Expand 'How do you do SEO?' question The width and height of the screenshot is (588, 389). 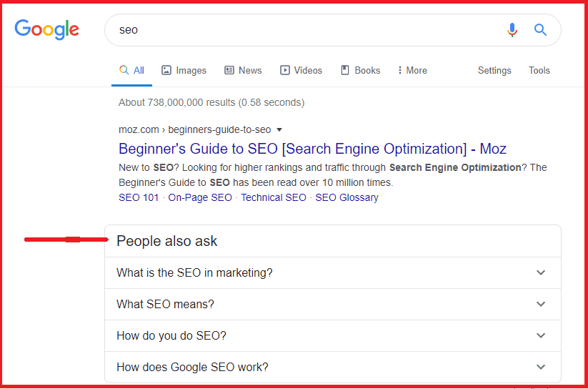[x=333, y=335]
